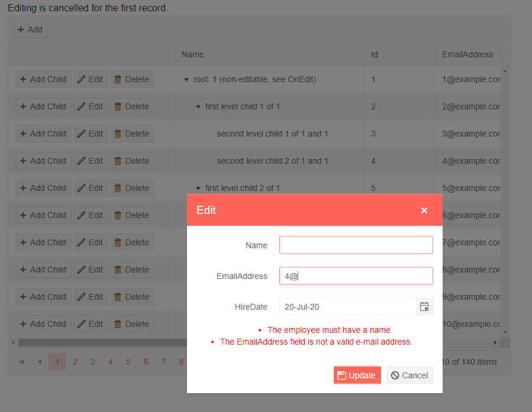Screen dimensions: 532x412
Task: Go to first page pager arrow
Action: (x=22, y=362)
